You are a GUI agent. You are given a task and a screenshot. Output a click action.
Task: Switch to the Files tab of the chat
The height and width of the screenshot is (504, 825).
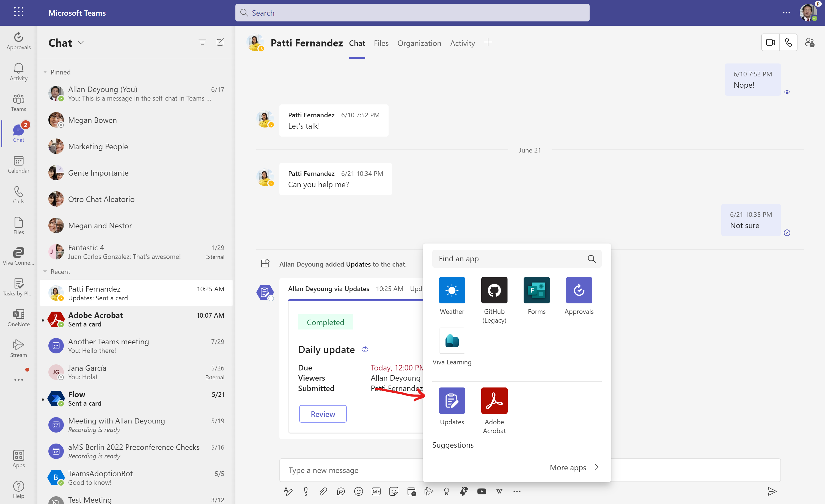(x=381, y=43)
